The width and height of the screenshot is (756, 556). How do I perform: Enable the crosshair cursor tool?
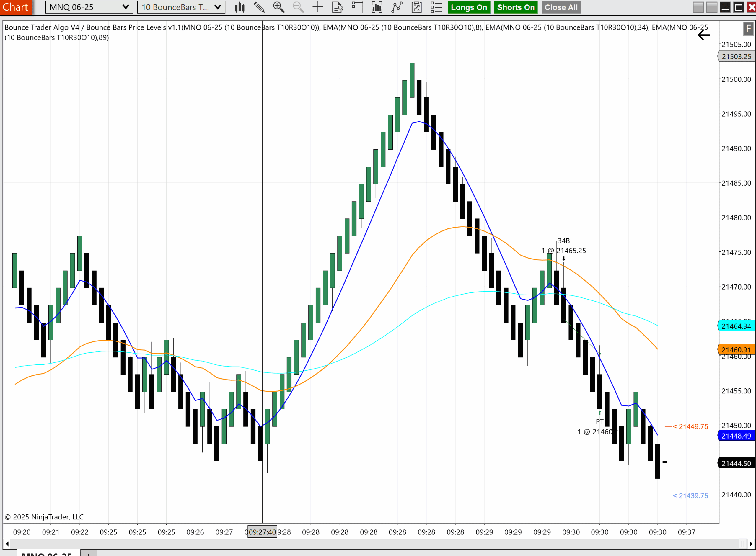coord(317,7)
